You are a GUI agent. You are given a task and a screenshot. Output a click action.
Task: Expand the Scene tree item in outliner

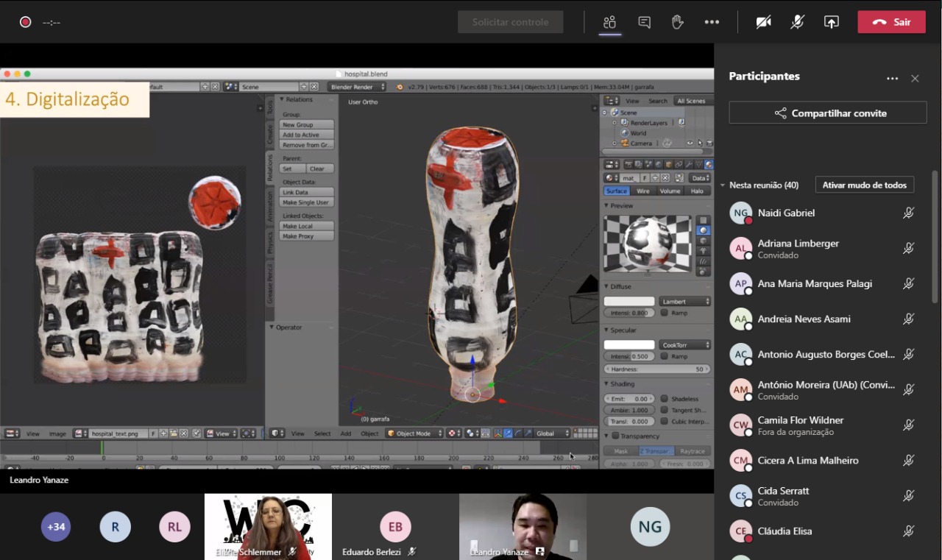pos(605,113)
